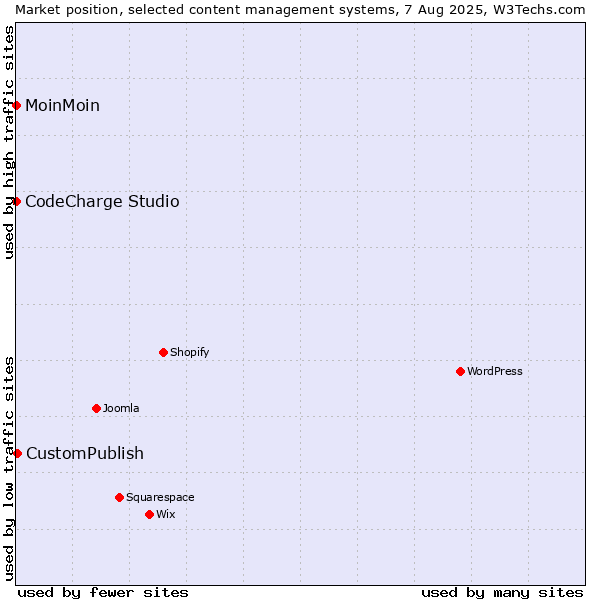Click the Wix red data point
Screen dimensions: 600x600
150,515
